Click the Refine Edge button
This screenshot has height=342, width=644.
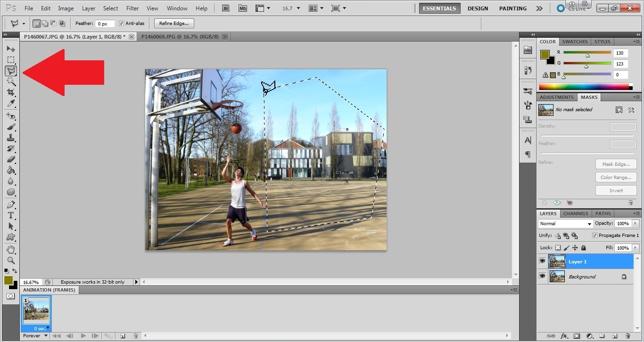point(173,24)
